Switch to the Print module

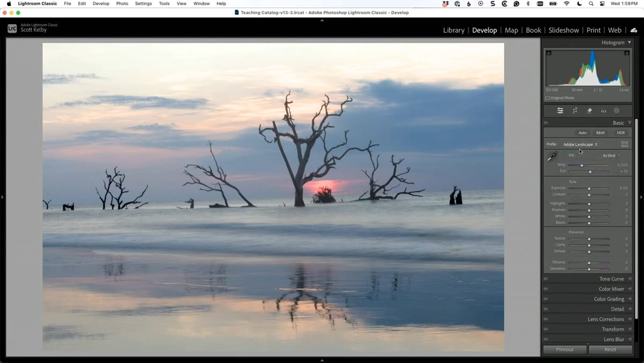click(594, 30)
